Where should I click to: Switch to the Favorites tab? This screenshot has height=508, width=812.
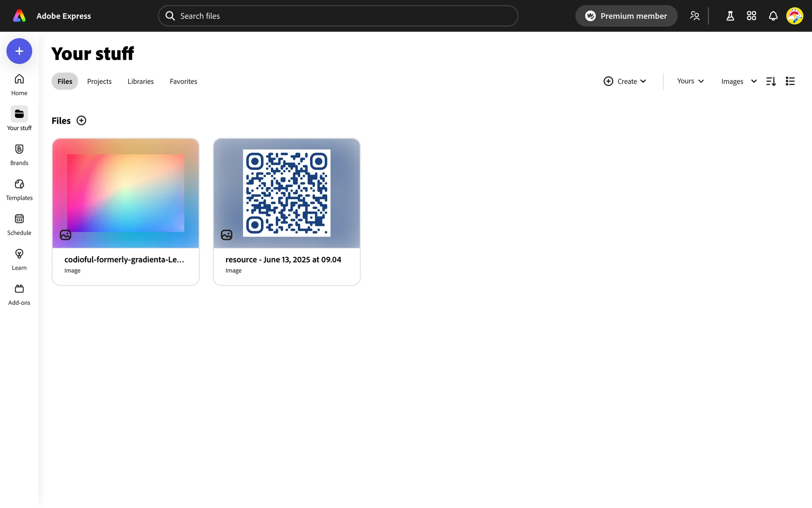click(x=183, y=81)
